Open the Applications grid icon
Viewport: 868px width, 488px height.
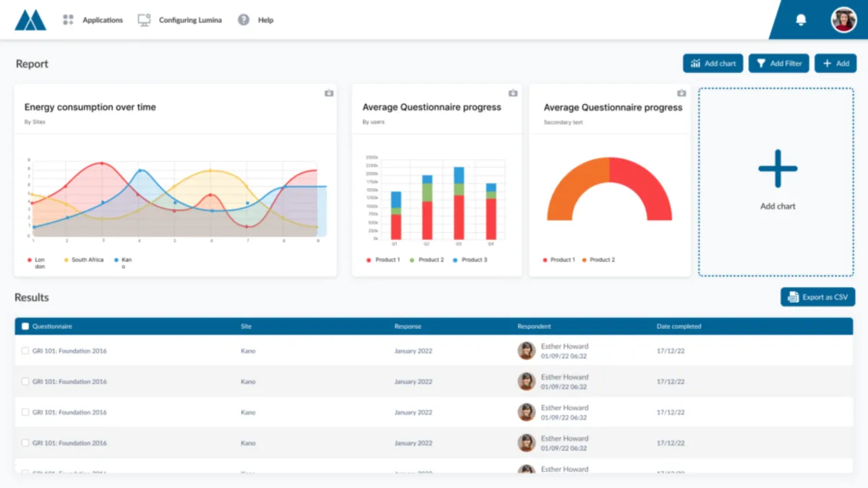[x=68, y=20]
